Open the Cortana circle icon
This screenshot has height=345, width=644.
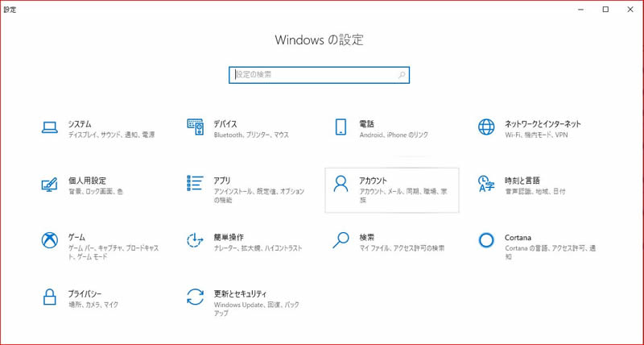[485, 240]
